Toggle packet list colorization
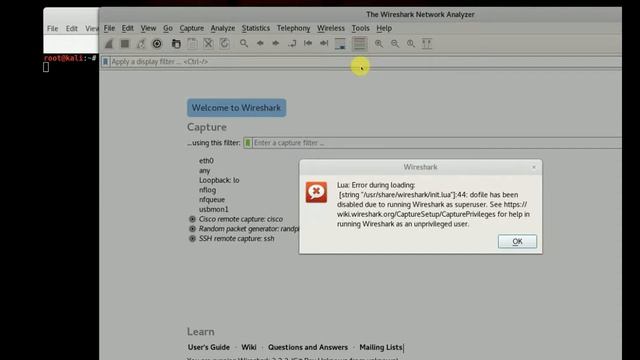Viewport: 640px width, 360px height. point(360,44)
